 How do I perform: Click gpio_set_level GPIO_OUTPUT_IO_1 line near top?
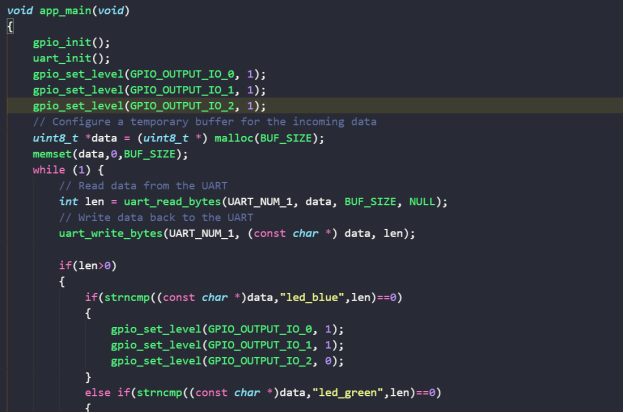[x=149, y=90]
